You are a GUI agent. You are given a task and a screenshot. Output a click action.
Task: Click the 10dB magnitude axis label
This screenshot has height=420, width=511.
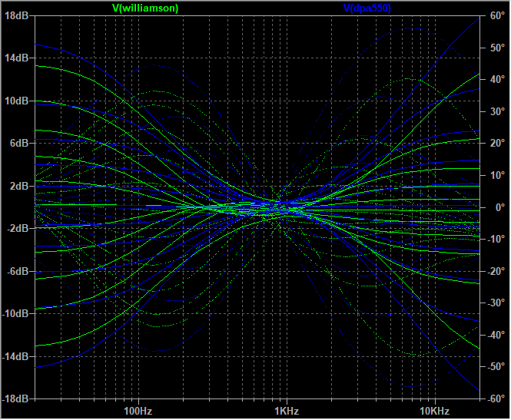(16, 101)
